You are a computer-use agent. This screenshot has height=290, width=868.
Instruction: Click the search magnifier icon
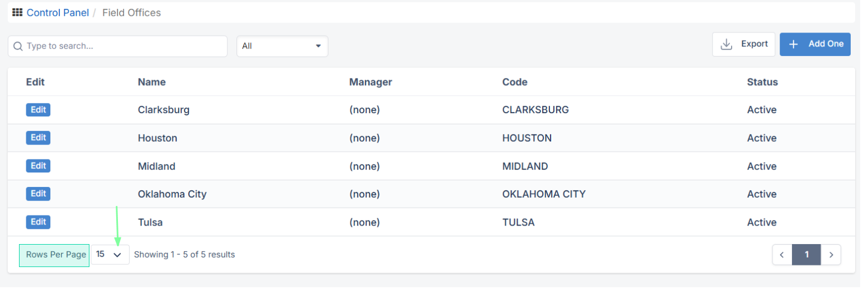[18, 46]
